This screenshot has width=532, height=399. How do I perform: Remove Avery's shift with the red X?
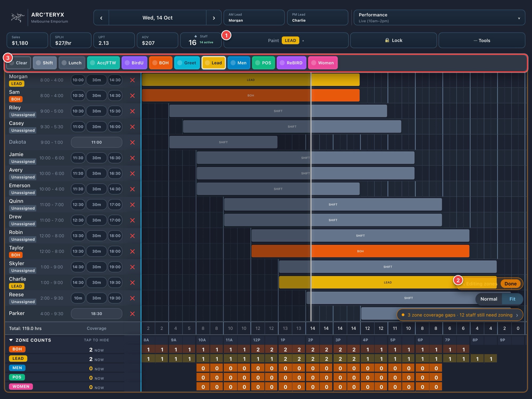132,174
